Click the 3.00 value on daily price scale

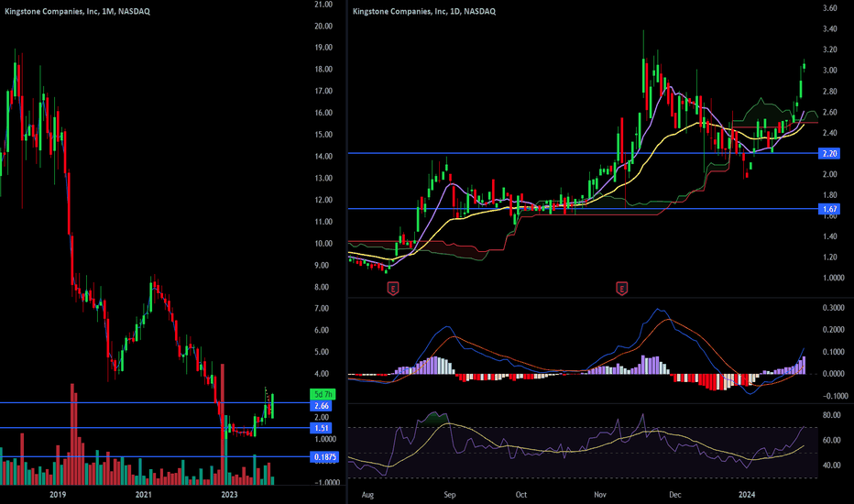point(829,71)
